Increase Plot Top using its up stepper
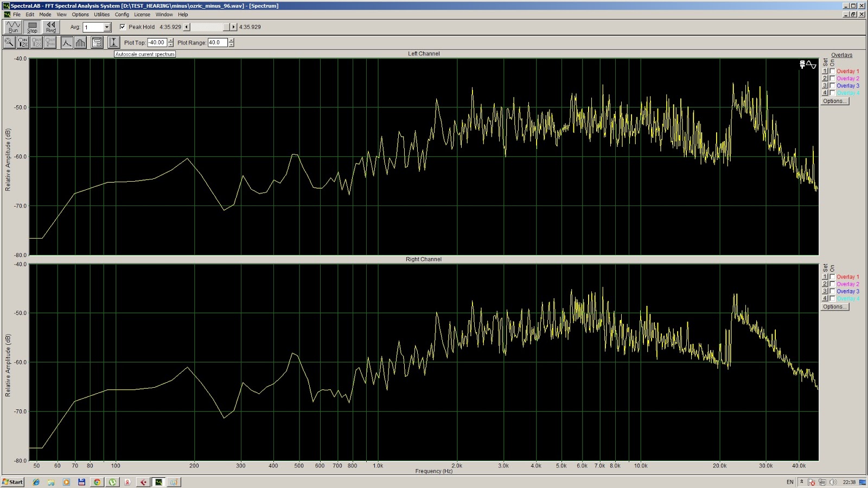The image size is (868, 488). [x=170, y=40]
